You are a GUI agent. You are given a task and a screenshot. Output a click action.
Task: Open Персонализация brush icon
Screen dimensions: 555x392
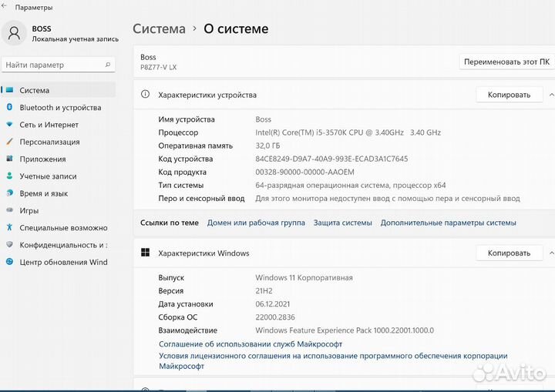[x=9, y=142]
